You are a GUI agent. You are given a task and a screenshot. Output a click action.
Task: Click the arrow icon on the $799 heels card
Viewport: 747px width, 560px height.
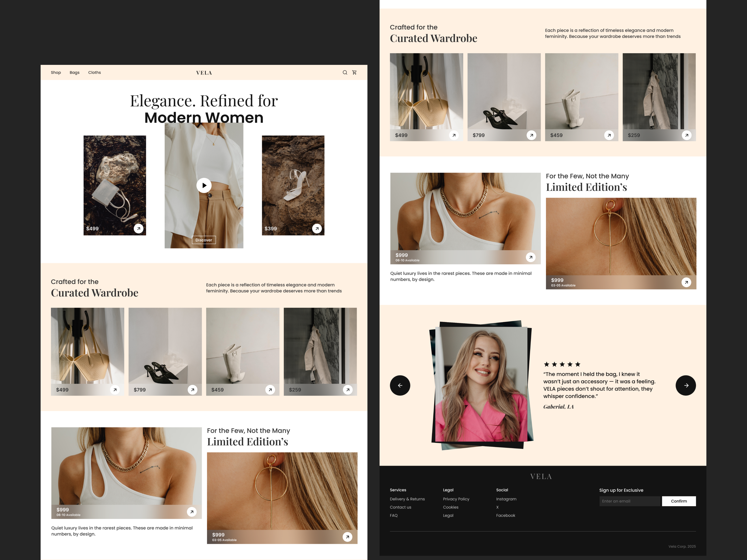193,390
